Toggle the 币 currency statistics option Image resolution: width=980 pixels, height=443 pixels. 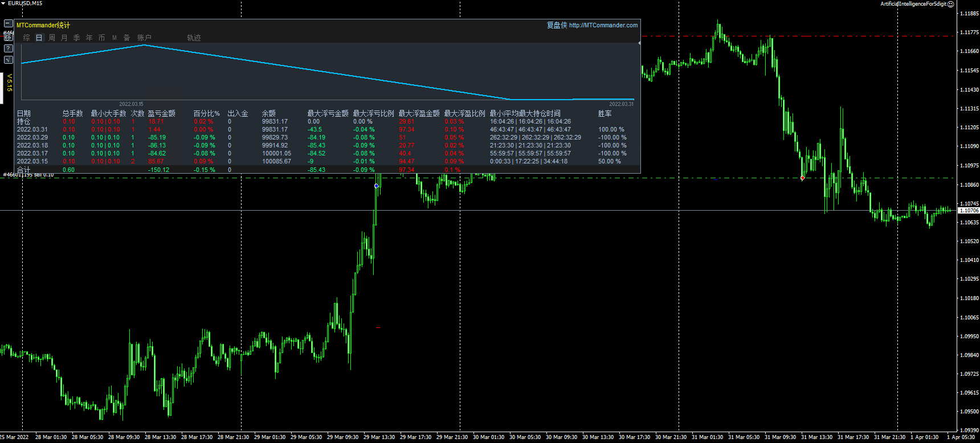pos(101,38)
